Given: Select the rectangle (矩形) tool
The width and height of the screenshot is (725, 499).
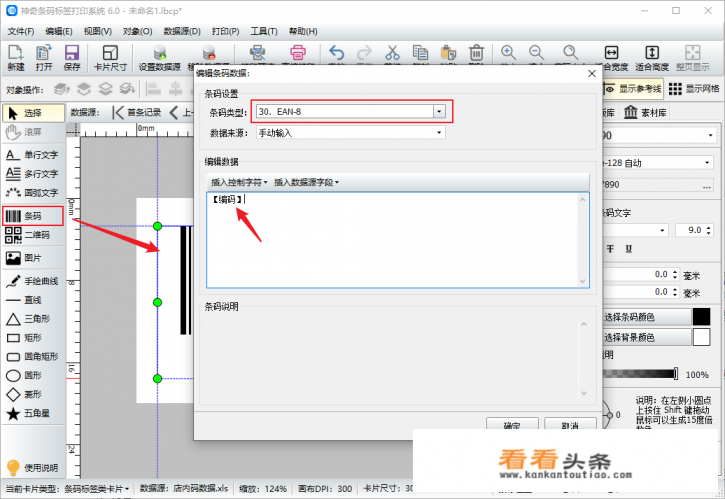Looking at the screenshot, I should coord(33,338).
